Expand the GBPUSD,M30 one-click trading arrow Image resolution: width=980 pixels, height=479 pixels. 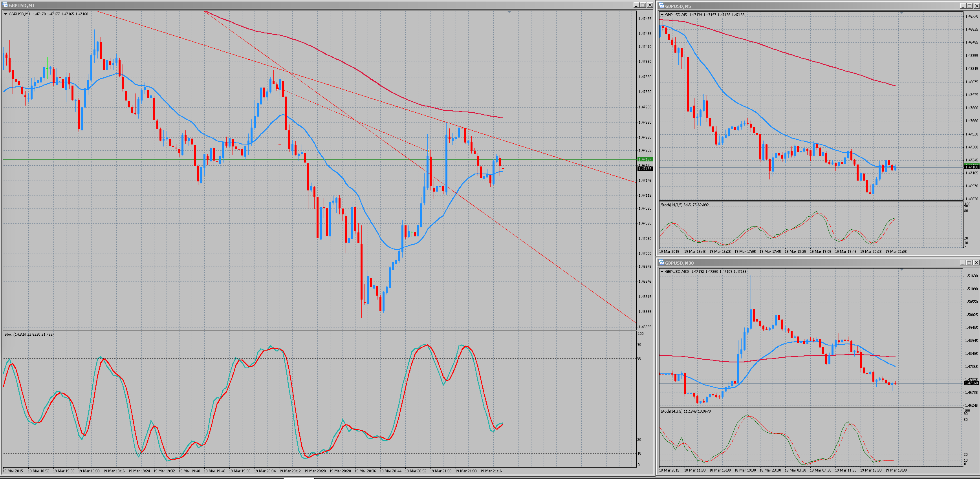click(662, 272)
